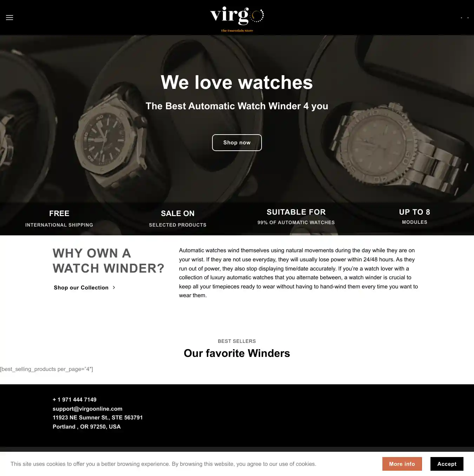The height and width of the screenshot is (476, 474).
Task: Click the Shop now button
Action: [237, 143]
